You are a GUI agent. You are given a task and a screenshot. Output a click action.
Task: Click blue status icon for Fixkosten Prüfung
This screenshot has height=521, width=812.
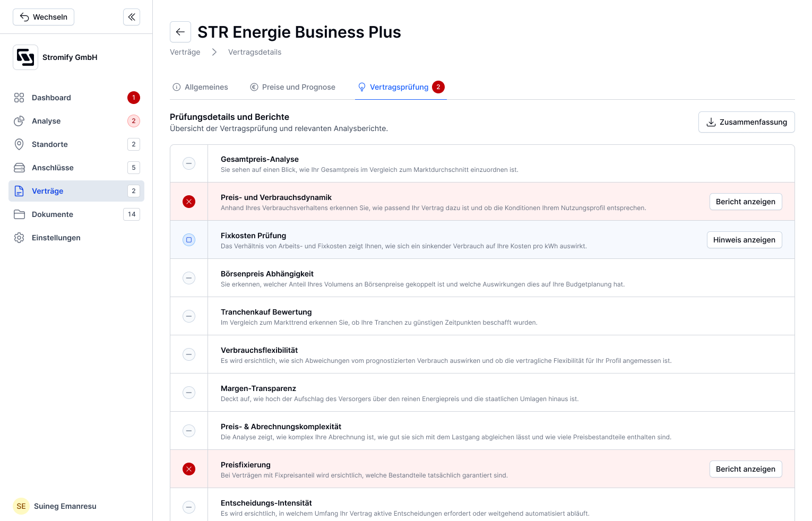click(x=189, y=240)
